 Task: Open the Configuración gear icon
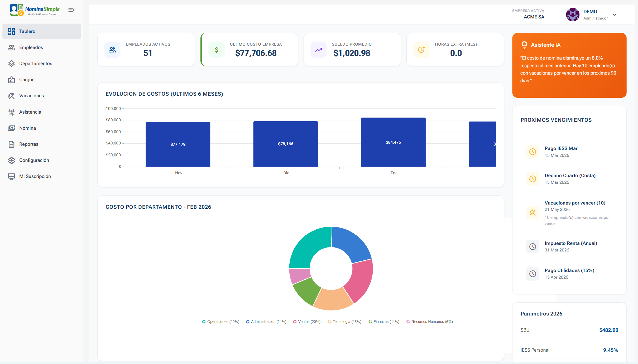(12, 160)
